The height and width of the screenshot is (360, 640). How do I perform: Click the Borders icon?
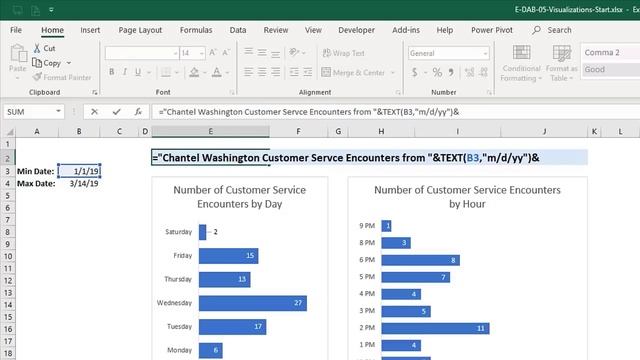166,72
